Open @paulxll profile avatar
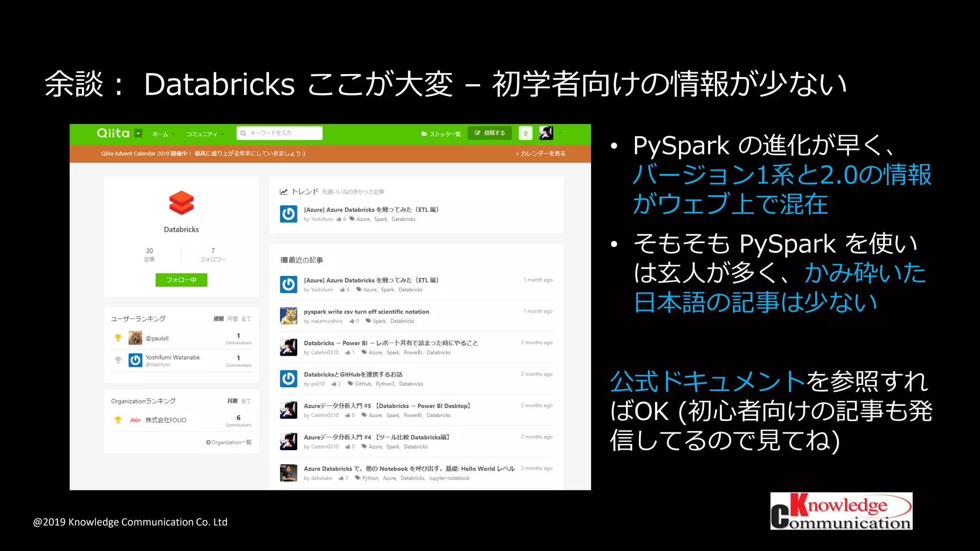The height and width of the screenshot is (551, 980). (x=135, y=338)
